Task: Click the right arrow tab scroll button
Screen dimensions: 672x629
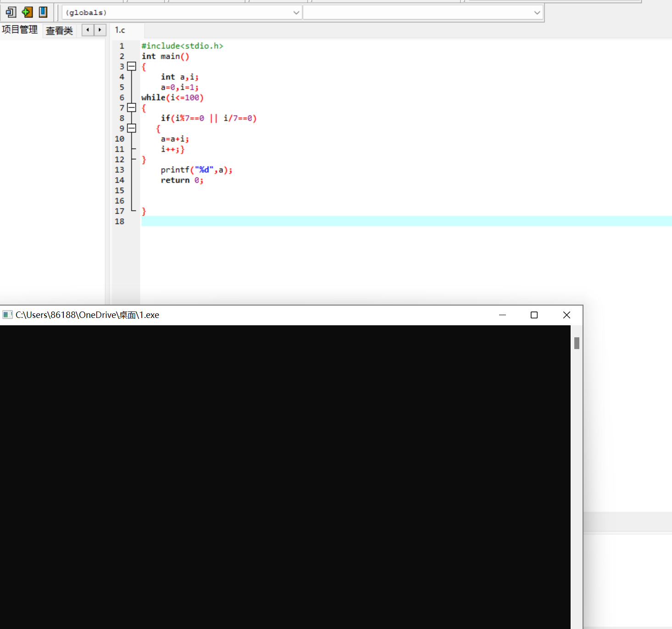Action: (x=100, y=30)
